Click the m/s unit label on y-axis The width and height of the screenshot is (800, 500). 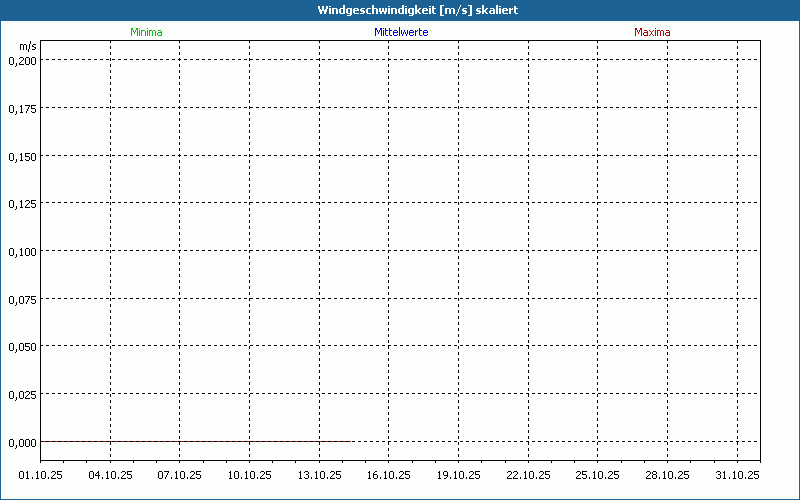coord(27,46)
